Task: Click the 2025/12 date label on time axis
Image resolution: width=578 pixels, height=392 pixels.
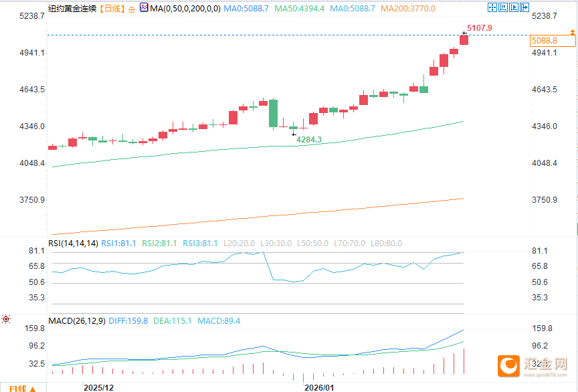Action: point(98,387)
